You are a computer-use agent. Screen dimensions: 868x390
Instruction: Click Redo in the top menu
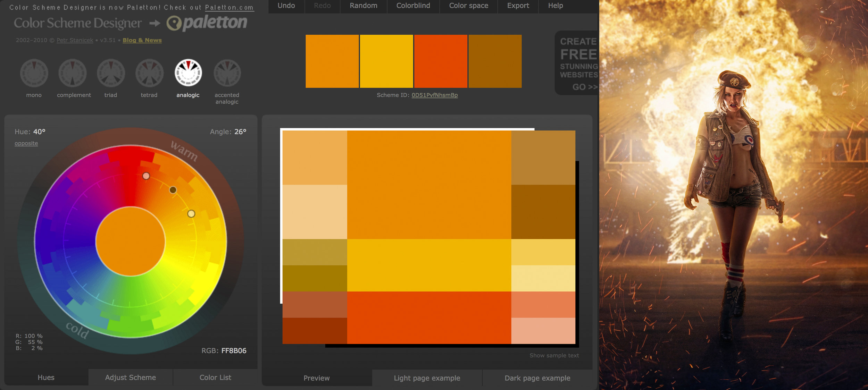click(x=322, y=6)
